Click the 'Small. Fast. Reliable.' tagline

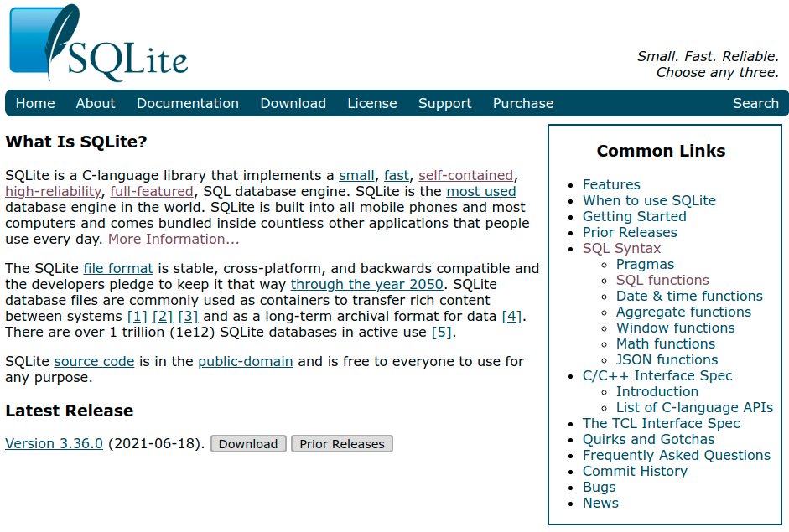708,56
